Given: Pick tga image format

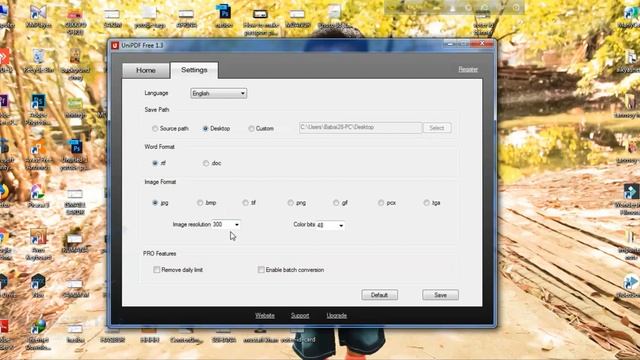Looking at the screenshot, I should [432, 203].
